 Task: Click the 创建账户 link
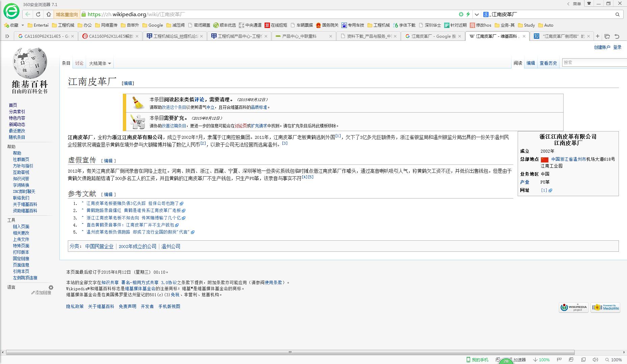pos(602,47)
